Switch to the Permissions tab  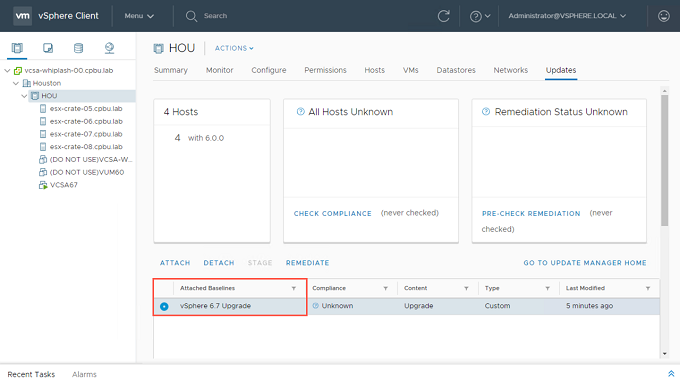click(x=325, y=70)
